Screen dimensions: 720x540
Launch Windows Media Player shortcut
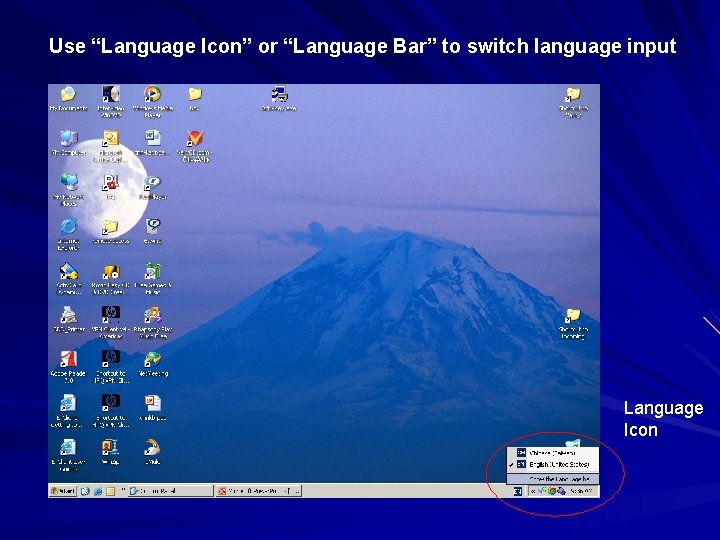coord(152,101)
